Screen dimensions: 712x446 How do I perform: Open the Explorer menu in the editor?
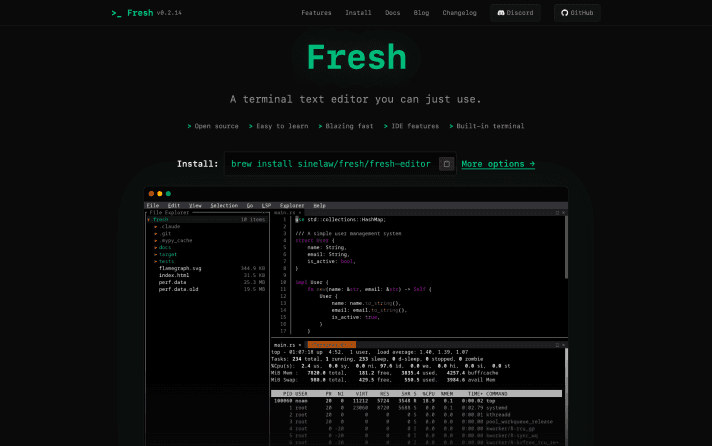(292, 206)
